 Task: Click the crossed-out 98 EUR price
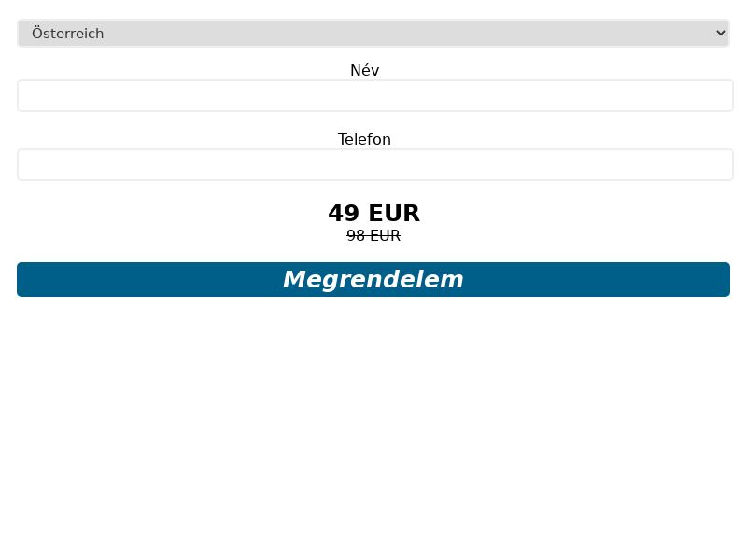coord(373,235)
